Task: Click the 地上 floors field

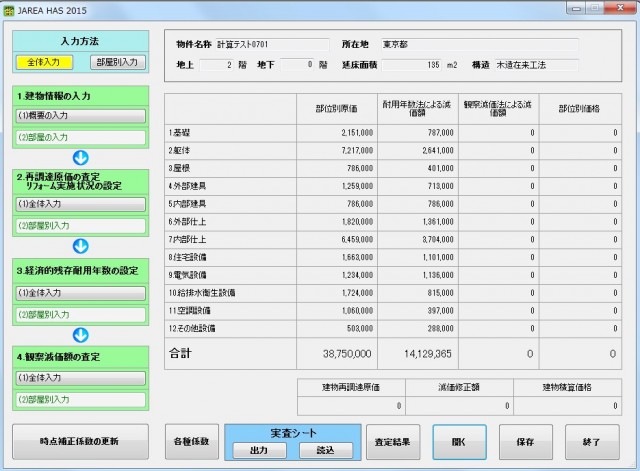Action: point(217,65)
